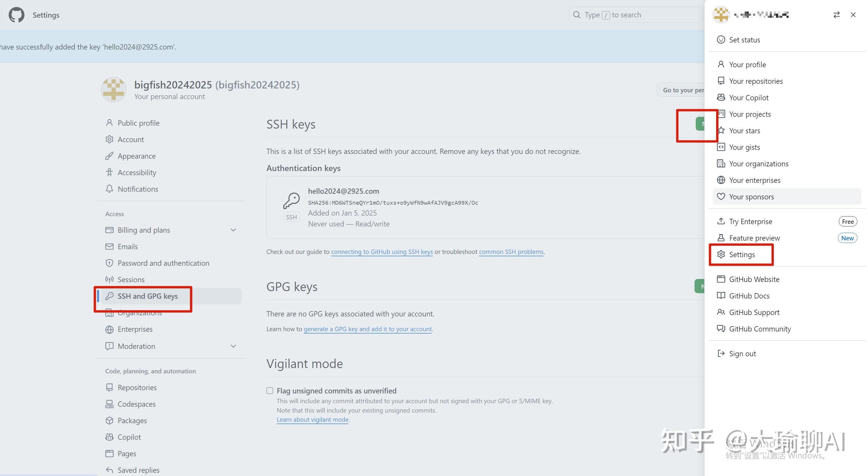Enable Flag unsigned commits as unverified
868x476 pixels.
270,390
